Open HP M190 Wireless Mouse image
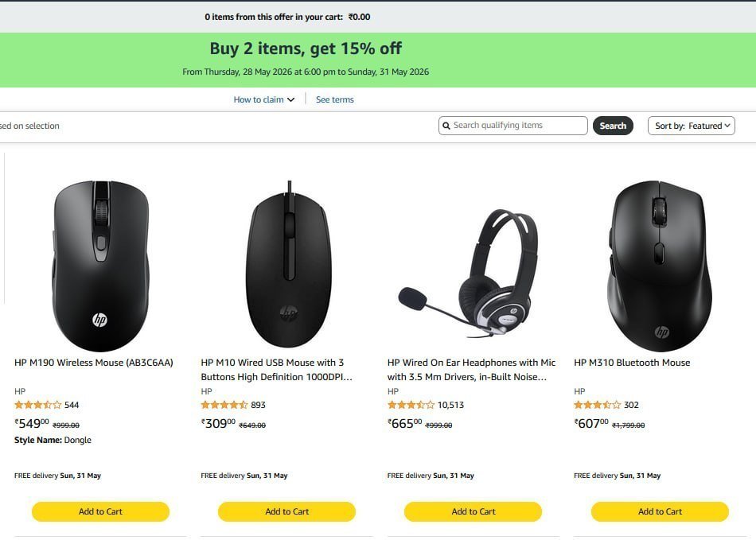 click(100, 266)
